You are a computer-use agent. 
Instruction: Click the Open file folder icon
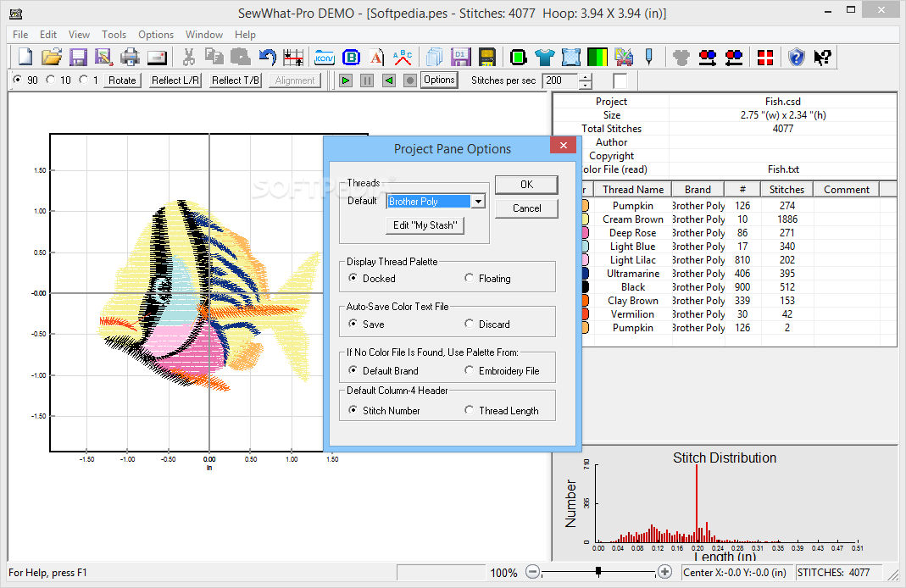(x=52, y=58)
